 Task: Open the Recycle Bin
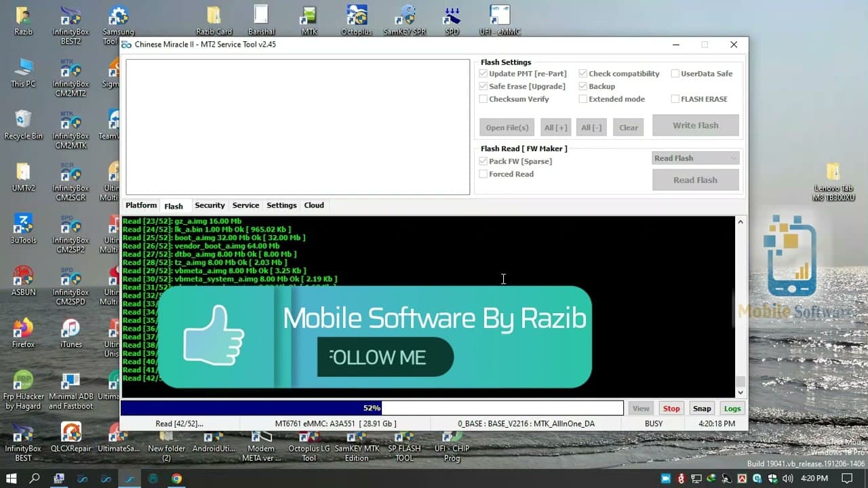tap(23, 125)
